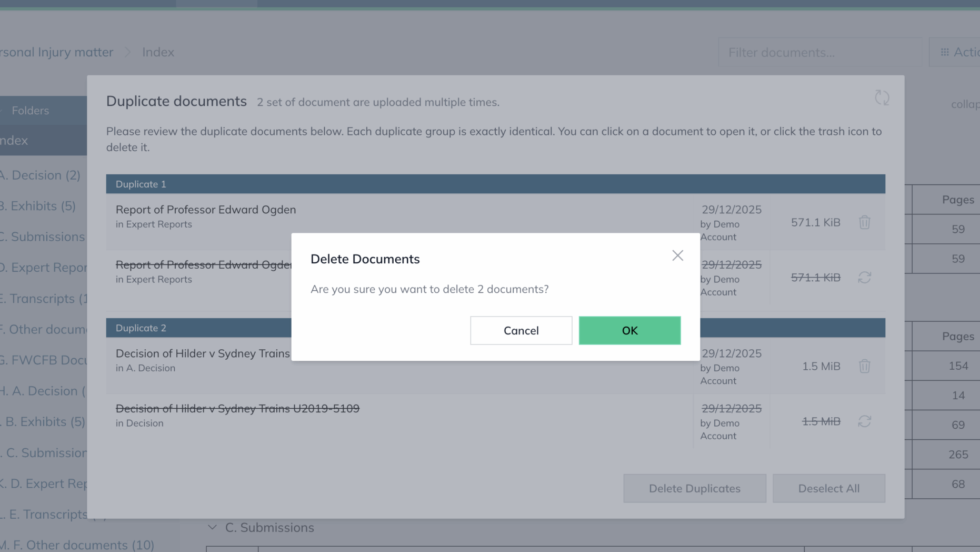The image size is (980, 552).
Task: Click trash icon for Hilder decision in A. Decision
Action: click(x=864, y=366)
